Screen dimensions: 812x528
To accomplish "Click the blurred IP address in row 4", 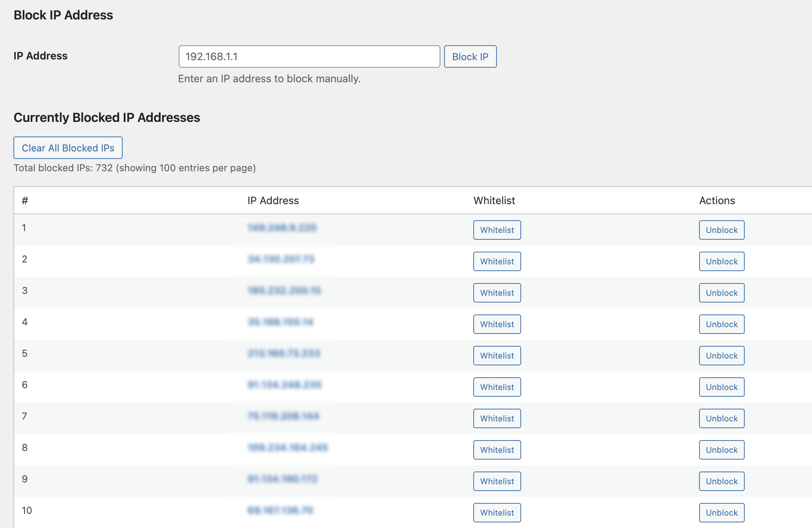I will click(280, 322).
